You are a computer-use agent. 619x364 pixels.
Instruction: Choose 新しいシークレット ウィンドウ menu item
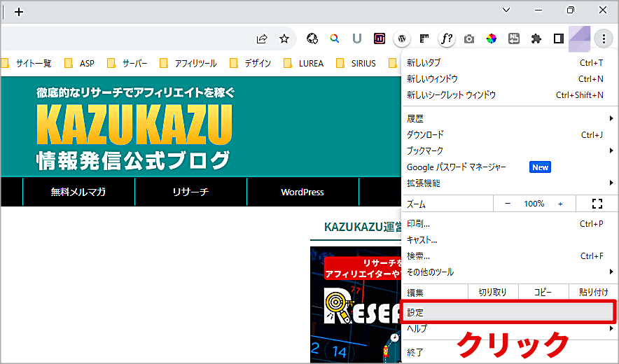(x=510, y=95)
